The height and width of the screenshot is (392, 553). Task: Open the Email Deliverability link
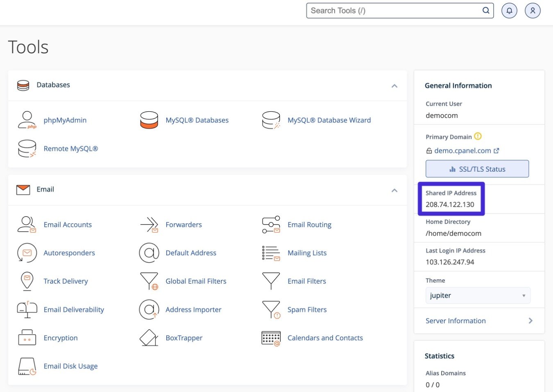[74, 310]
